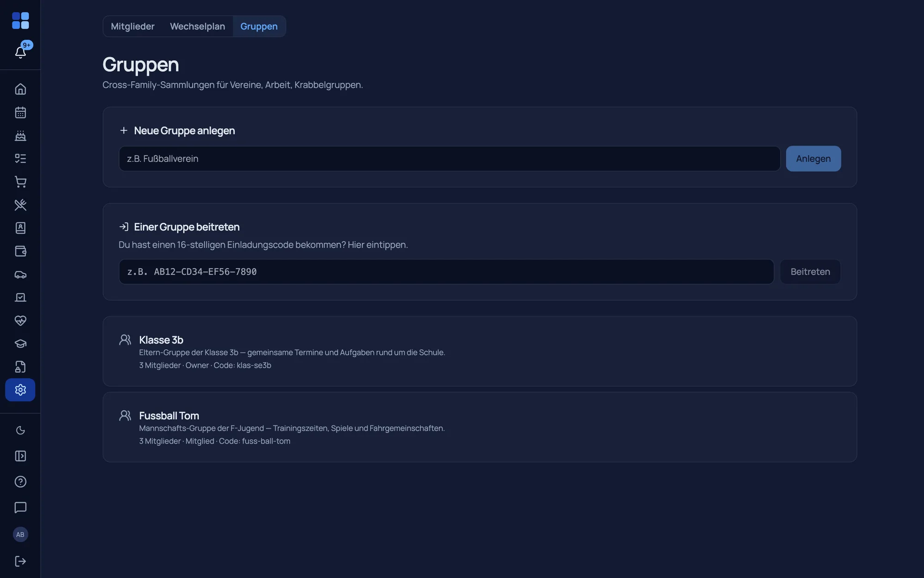Viewport: 924px width, 578px height.
Task: Open the crossed utensils icon in the sidebar
Action: (20, 205)
